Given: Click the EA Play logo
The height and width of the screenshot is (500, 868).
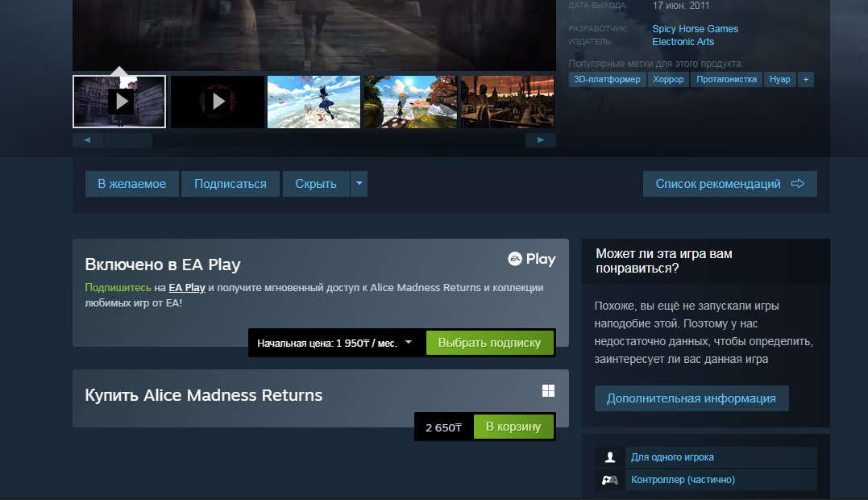Looking at the screenshot, I should (531, 259).
